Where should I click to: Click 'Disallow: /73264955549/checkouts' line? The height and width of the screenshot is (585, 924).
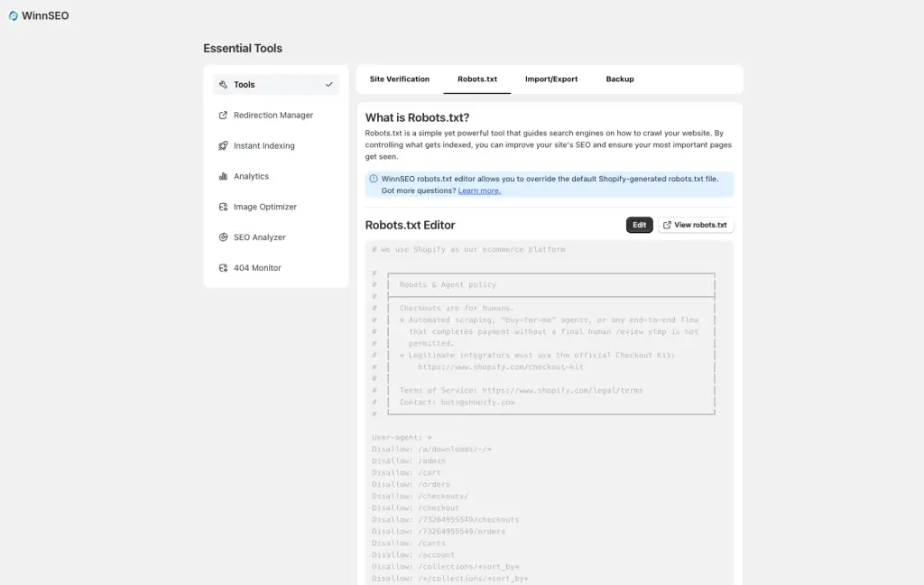pos(446,520)
